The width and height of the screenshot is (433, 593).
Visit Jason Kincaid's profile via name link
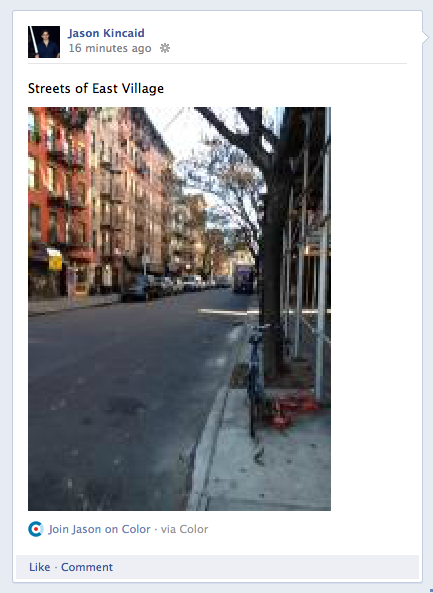coord(106,33)
